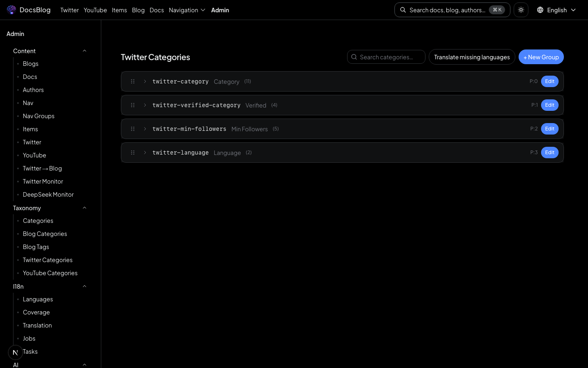Click the magnifier icon in header search

pos(403,10)
